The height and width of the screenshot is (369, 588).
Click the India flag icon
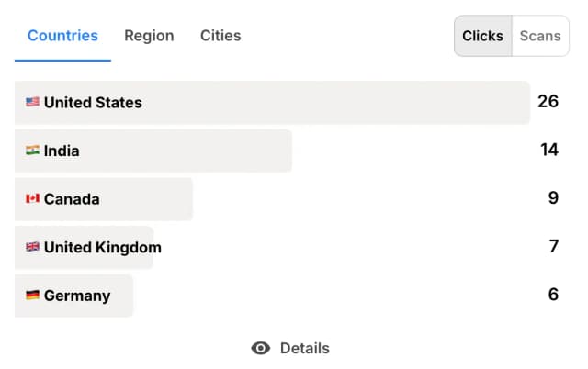click(32, 151)
